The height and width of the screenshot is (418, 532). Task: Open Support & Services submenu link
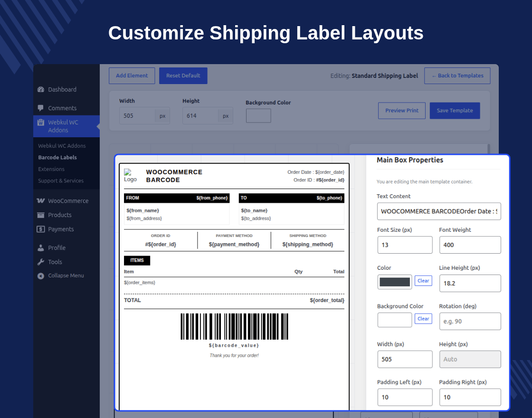click(x=61, y=181)
